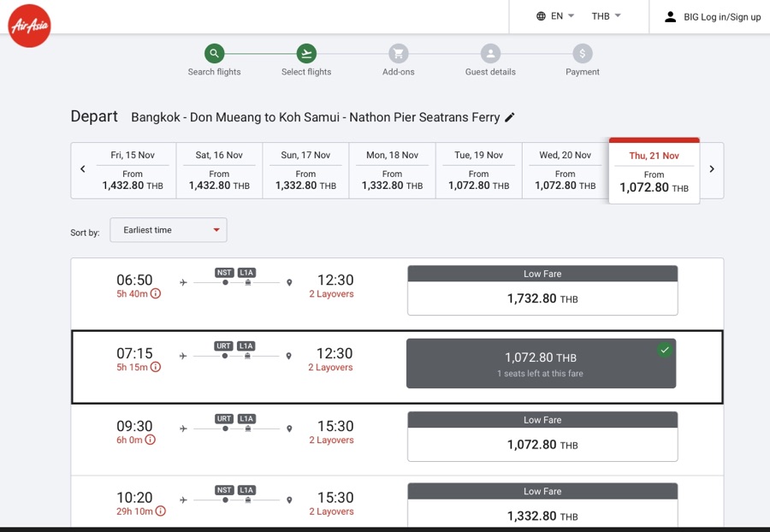Click the Guest details step label
Screen dimensions: 770x532
490,72
